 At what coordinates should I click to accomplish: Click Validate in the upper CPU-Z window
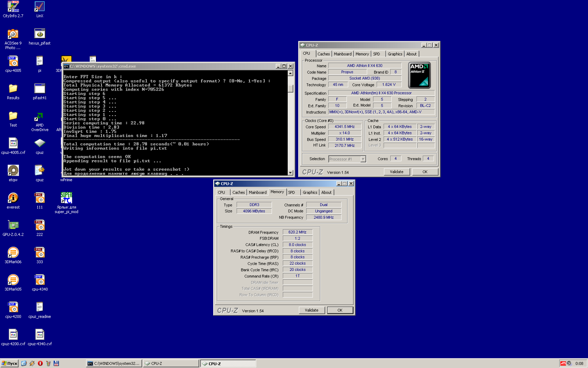(x=397, y=172)
